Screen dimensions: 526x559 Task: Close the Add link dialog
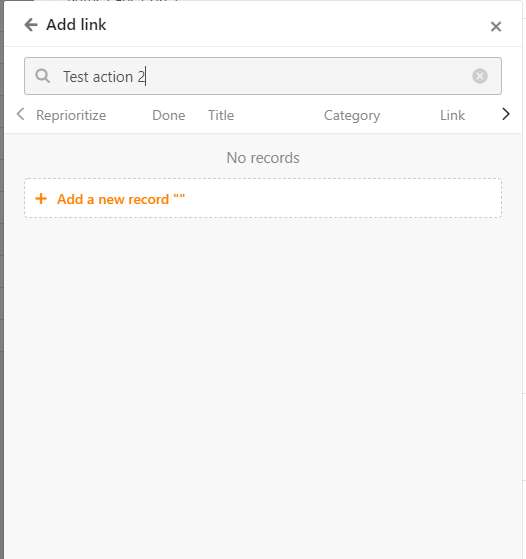496,26
